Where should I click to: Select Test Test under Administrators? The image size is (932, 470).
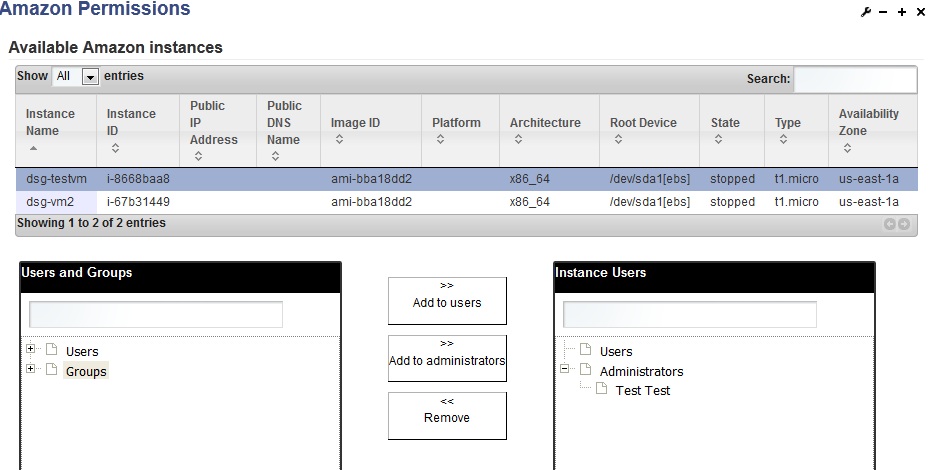pyautogui.click(x=643, y=390)
